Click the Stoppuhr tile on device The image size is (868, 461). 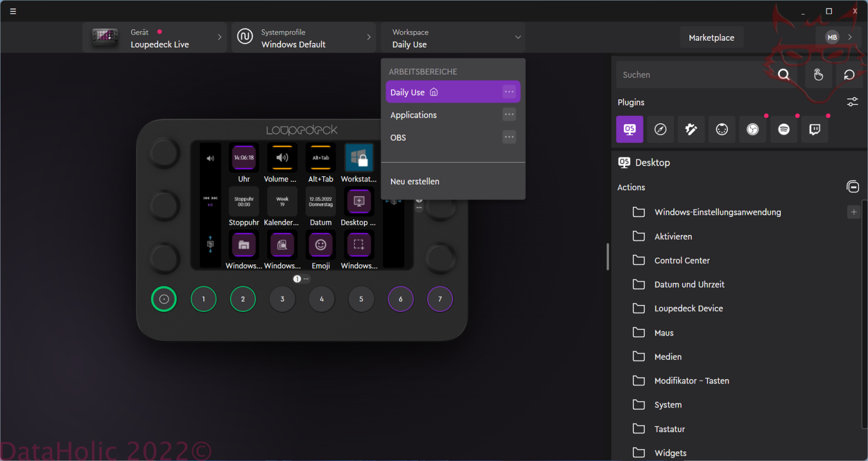pos(244,202)
